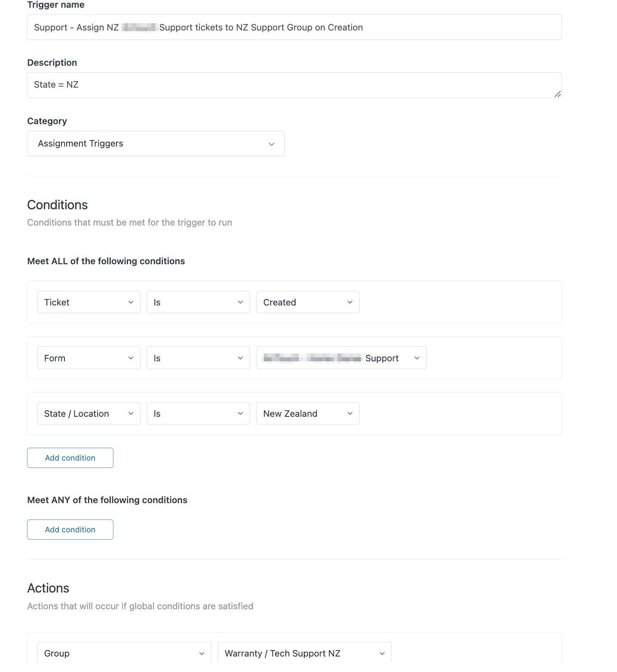Open the Is operator dropdown for Form condition
Viewport: 617px width, 672px height.
(x=198, y=357)
